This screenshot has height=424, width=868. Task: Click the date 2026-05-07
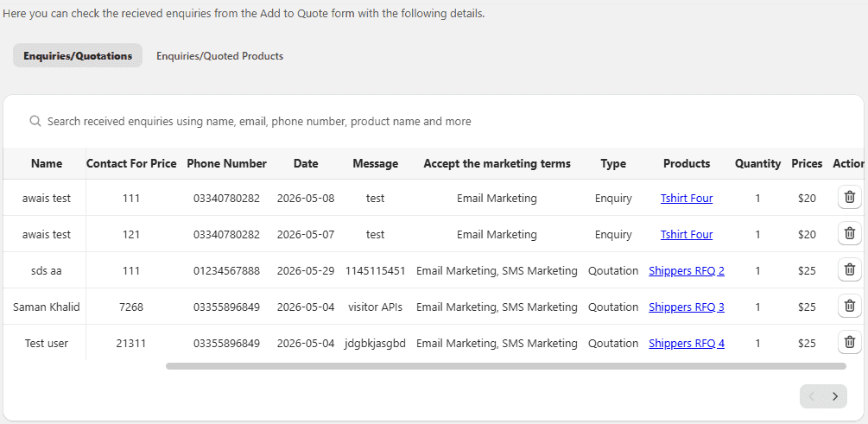tap(306, 235)
